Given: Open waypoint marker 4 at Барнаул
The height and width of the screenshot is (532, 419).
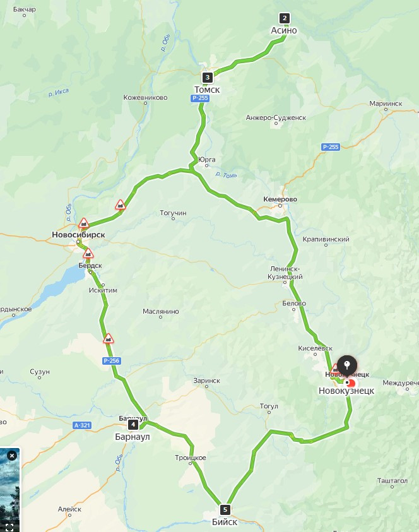Looking at the screenshot, I should [x=133, y=425].
